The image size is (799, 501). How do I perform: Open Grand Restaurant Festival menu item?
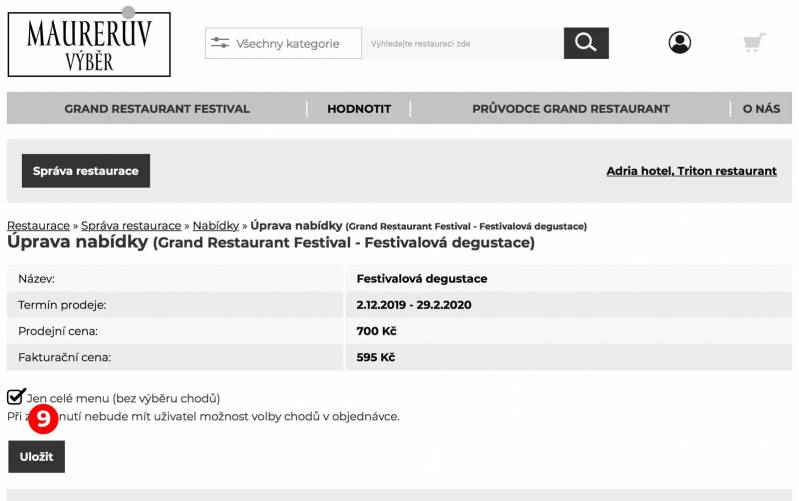click(157, 109)
